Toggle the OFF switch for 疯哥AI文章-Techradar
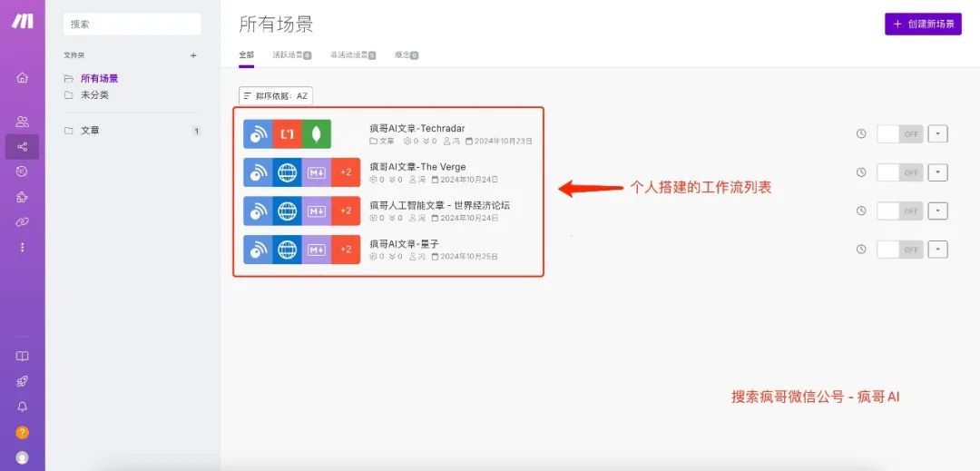 (900, 133)
